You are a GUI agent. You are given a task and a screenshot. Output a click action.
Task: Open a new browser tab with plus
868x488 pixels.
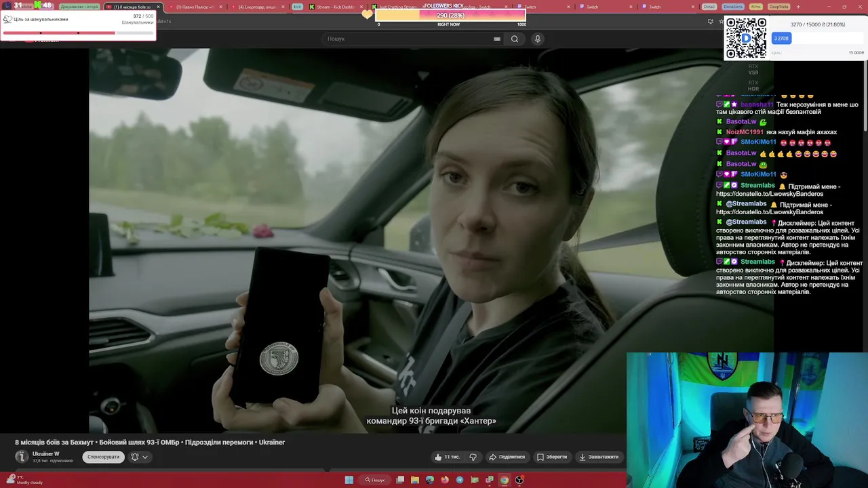coord(798,7)
